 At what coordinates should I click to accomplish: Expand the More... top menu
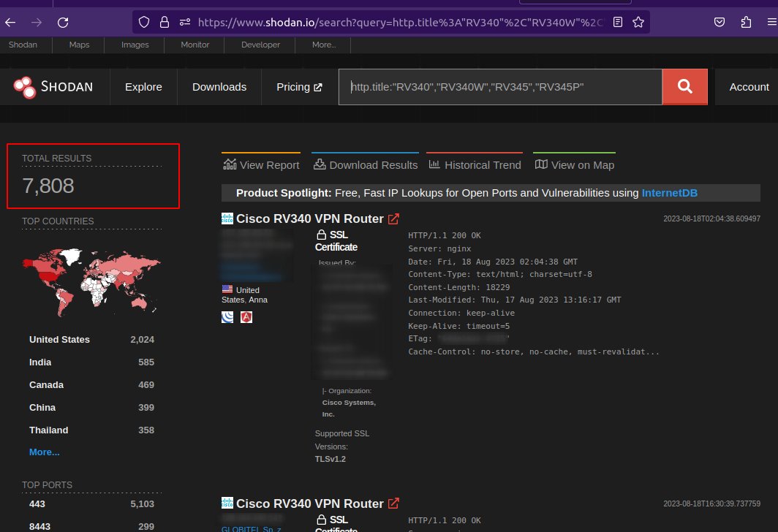pos(323,45)
